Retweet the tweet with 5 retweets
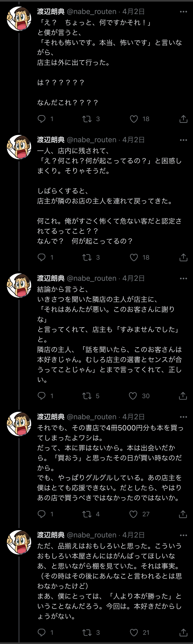Screen dimensions: 193x644 [x=87, y=395]
